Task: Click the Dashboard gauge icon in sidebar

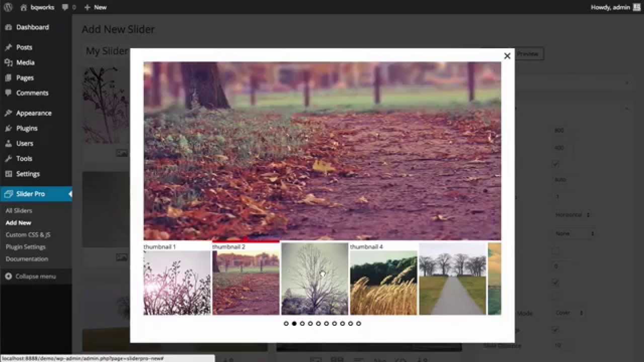Action: (8, 27)
